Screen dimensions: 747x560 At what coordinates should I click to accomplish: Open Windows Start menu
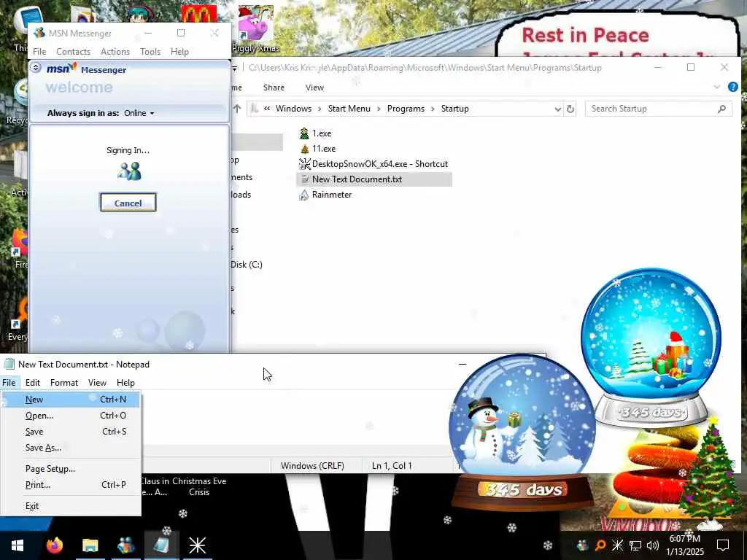[x=18, y=545]
